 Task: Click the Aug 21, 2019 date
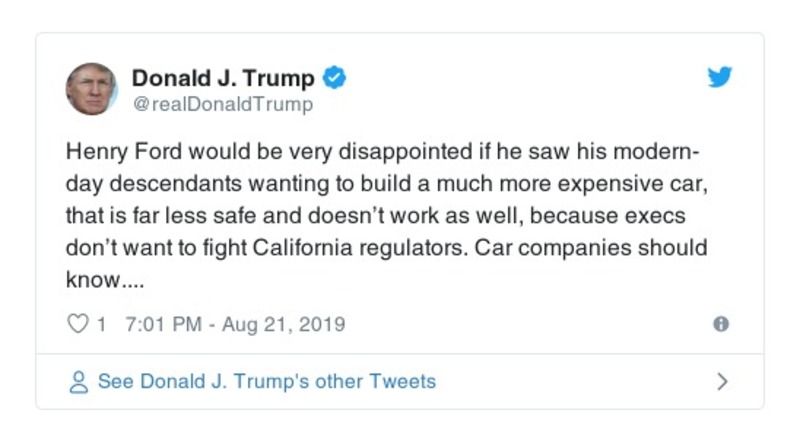tap(281, 324)
